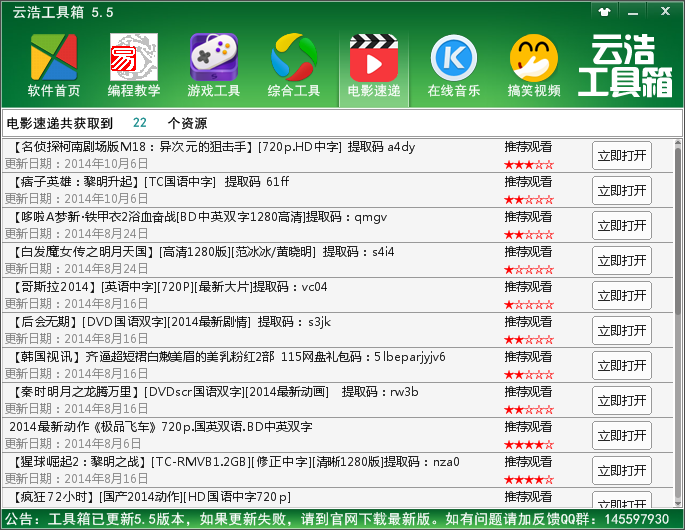Click the scrollbar down arrow
Viewport: 685px width, 530px height.
[x=678, y=504]
